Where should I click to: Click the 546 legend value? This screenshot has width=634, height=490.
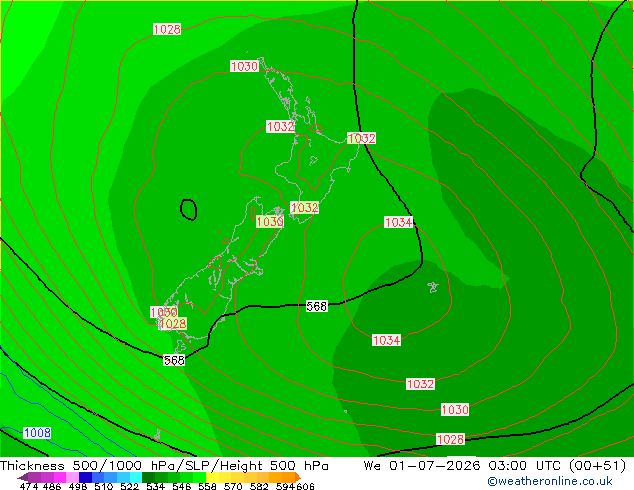point(181,486)
